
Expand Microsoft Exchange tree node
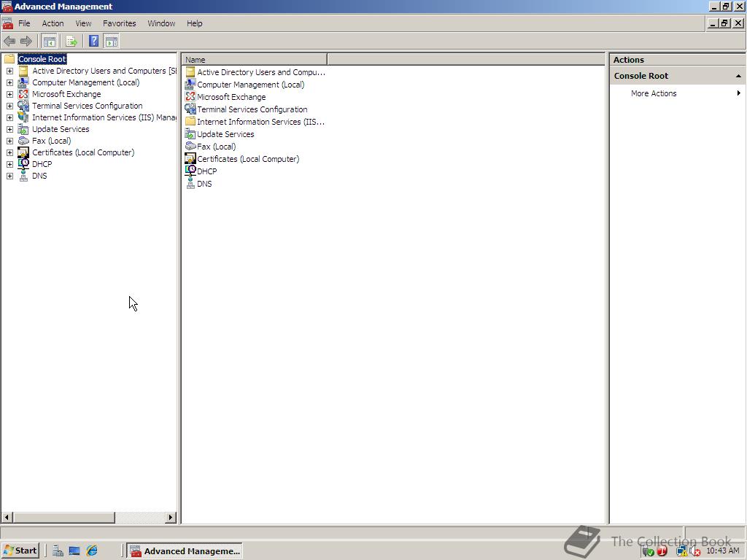point(9,94)
